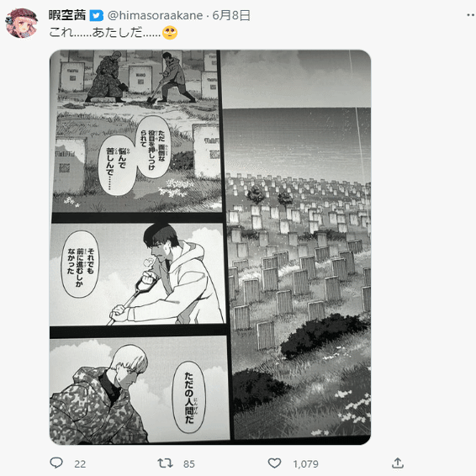The height and width of the screenshot is (476, 476).
Task: Click the panel of two men digging graves
Action: (x=137, y=131)
